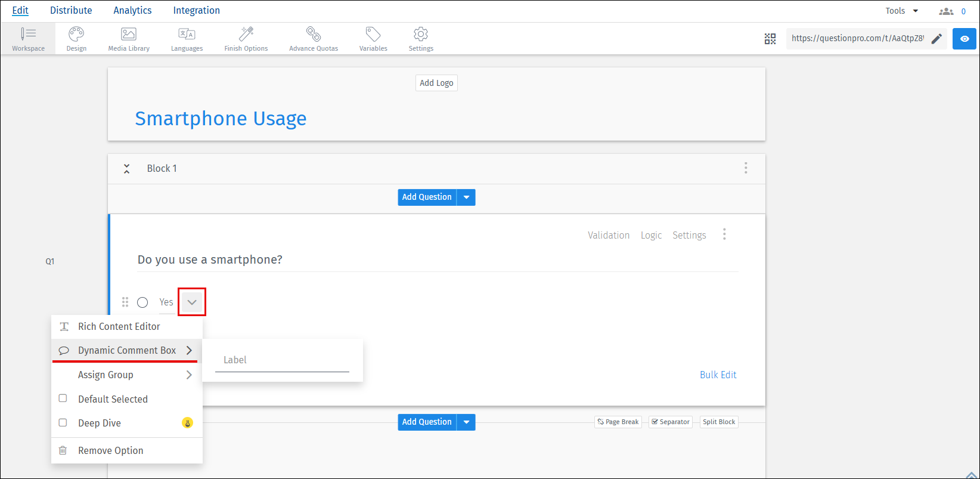The height and width of the screenshot is (479, 980).
Task: Click the Split Block button
Action: [x=719, y=422]
